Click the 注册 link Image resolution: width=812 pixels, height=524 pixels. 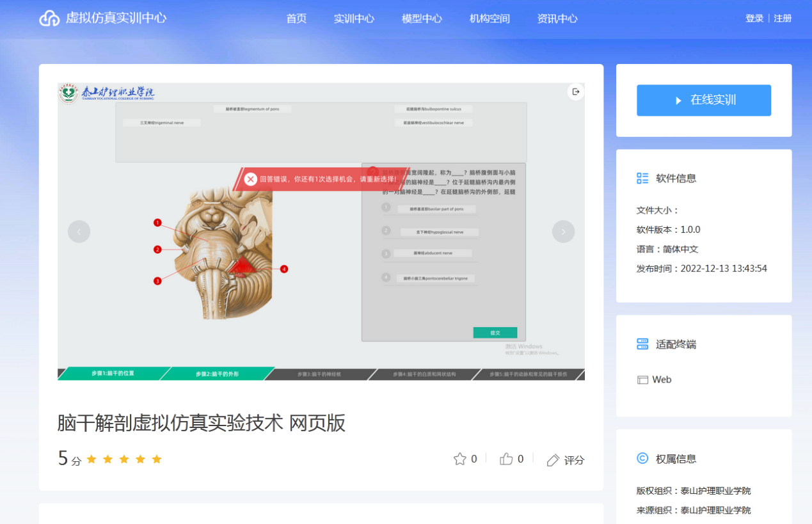[x=783, y=19]
